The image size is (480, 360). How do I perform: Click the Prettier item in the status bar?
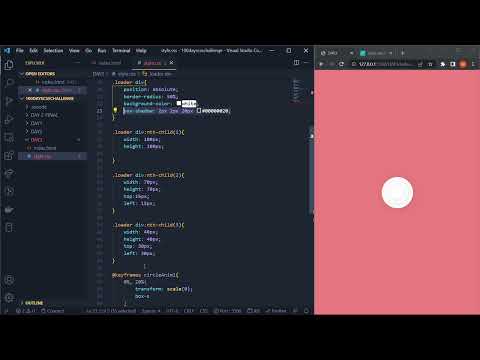(276, 311)
